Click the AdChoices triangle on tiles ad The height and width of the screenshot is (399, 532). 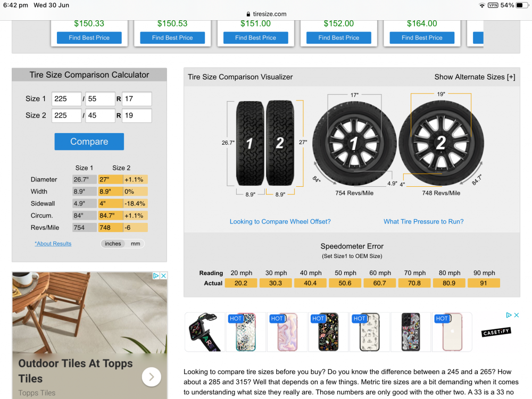(x=156, y=276)
